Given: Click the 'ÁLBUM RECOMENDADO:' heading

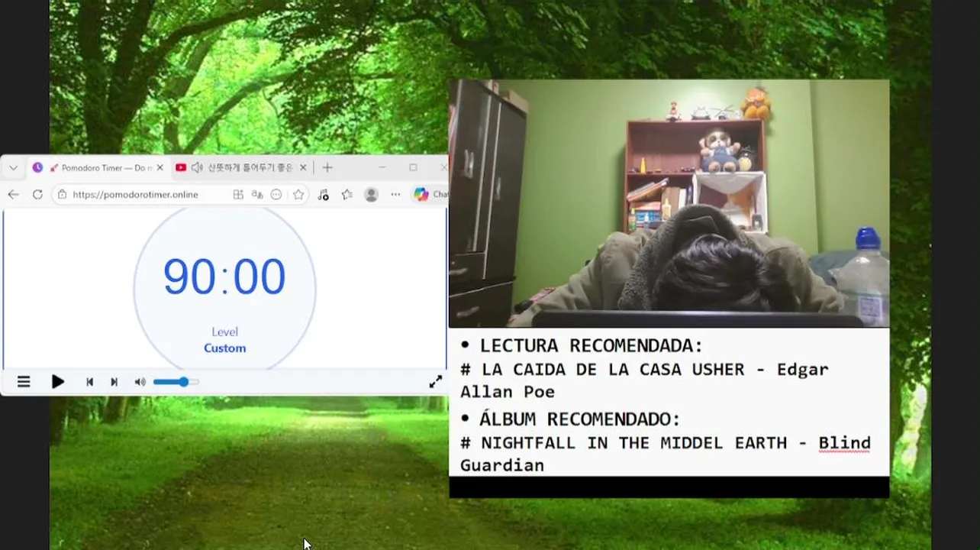Looking at the screenshot, I should tap(579, 419).
